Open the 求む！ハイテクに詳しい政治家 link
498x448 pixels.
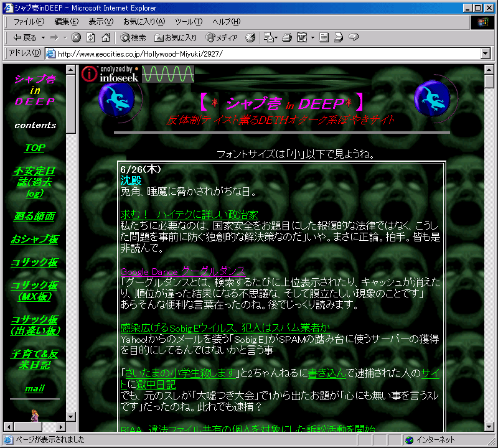pyautogui.click(x=189, y=215)
